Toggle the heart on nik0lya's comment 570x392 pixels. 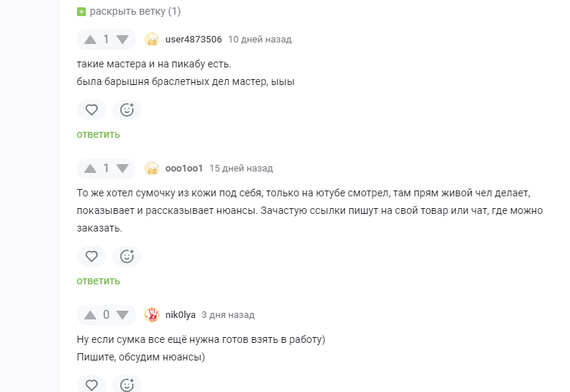coord(92,385)
